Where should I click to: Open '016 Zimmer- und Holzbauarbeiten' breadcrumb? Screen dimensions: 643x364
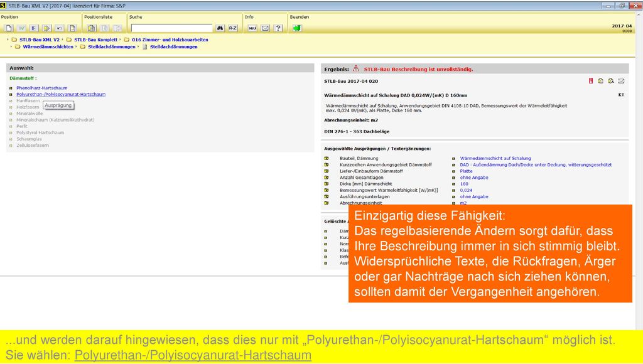(170, 40)
